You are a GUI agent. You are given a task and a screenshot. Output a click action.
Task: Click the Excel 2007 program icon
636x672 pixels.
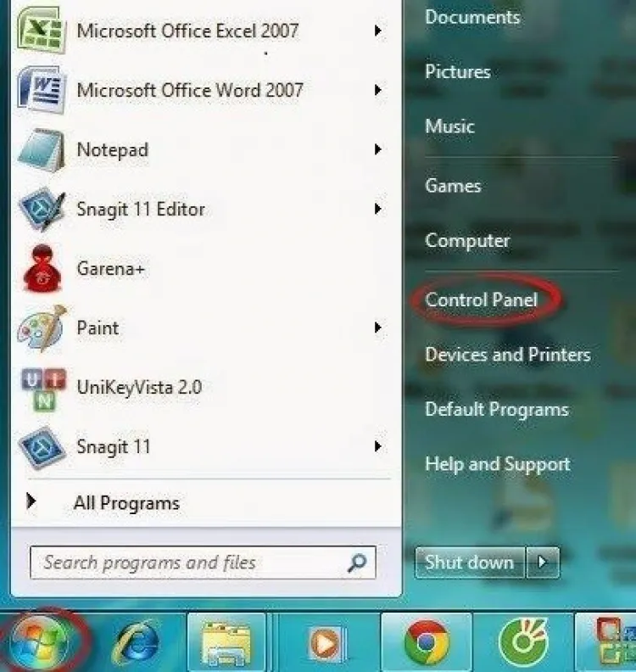[x=42, y=31]
